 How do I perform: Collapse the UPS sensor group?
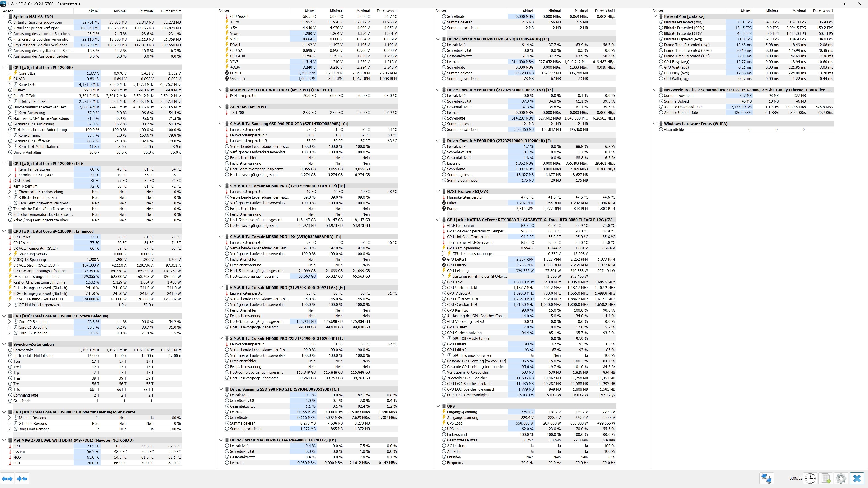438,406
